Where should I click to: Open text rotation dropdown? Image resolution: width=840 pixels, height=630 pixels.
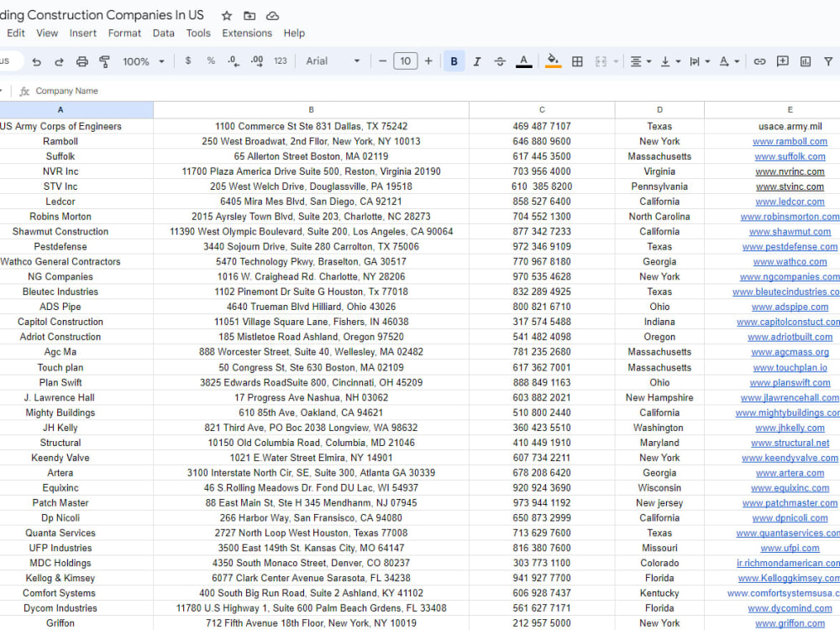729,61
